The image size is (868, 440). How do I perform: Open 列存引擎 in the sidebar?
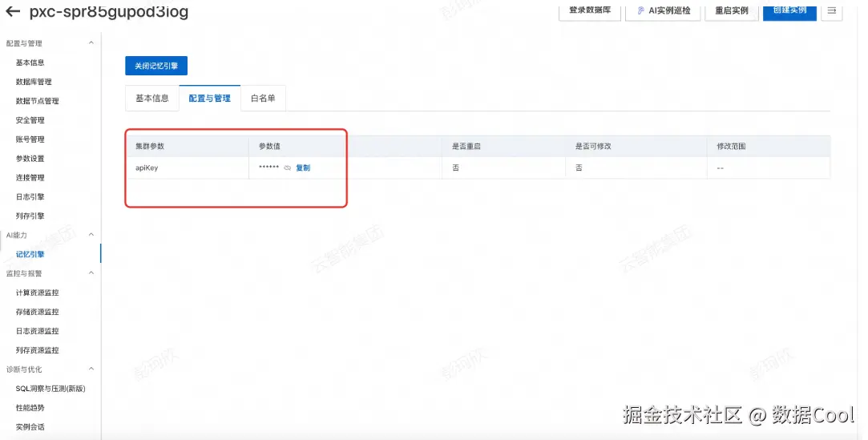pyautogui.click(x=30, y=216)
